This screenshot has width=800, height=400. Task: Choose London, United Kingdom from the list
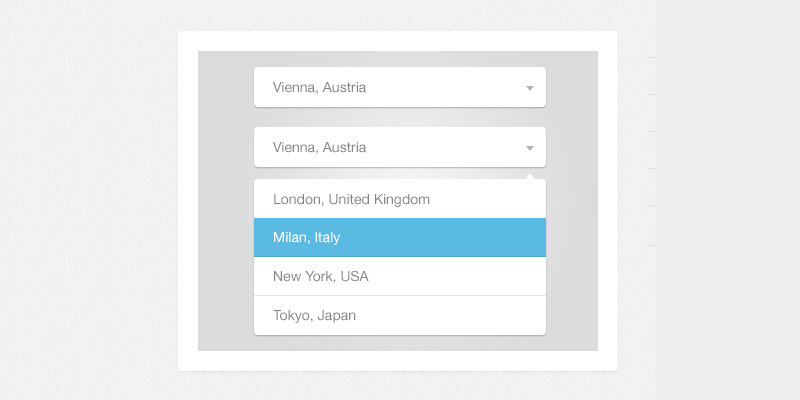399,199
